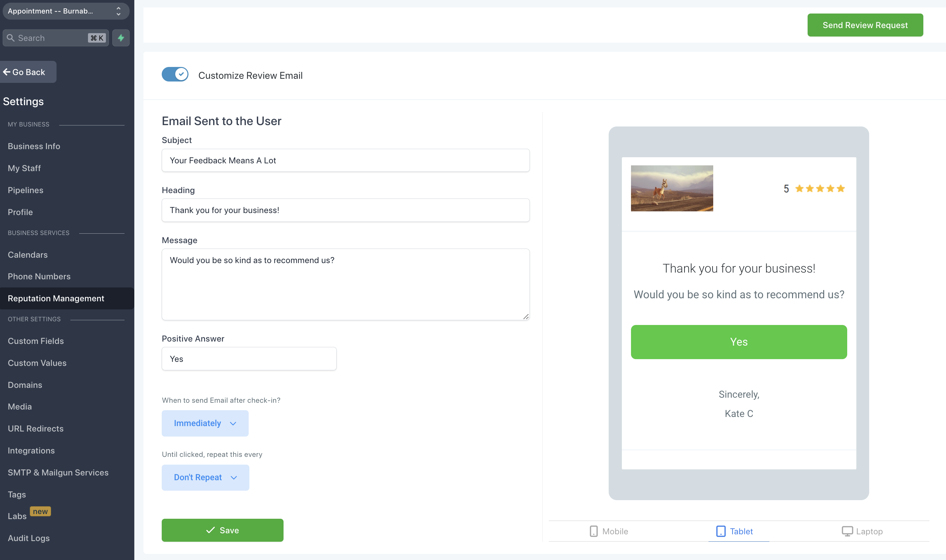Image resolution: width=946 pixels, height=560 pixels.
Task: Open Media settings
Action: 20,406
